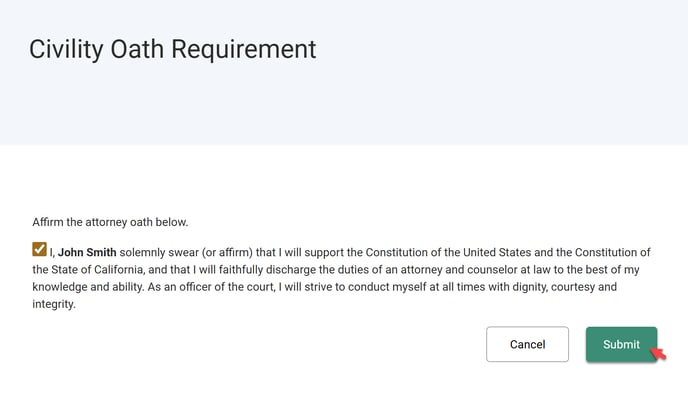
Task: Click the empty white space left of Cancel
Action: 250,344
